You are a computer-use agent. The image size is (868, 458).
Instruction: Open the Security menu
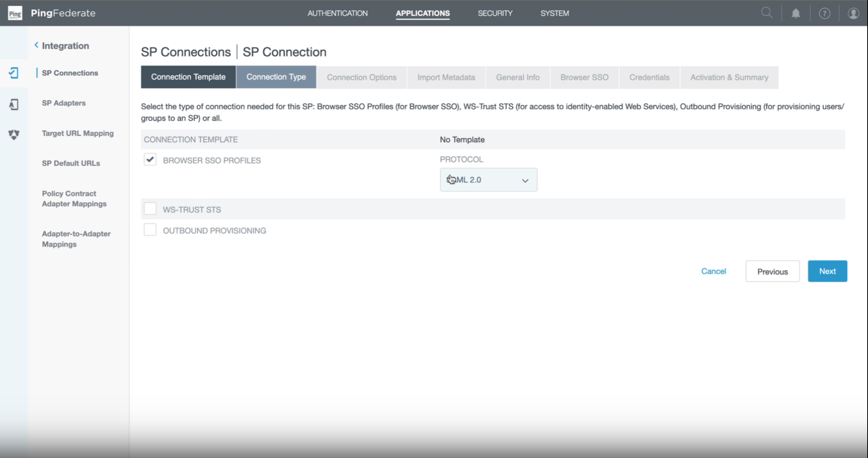(495, 13)
